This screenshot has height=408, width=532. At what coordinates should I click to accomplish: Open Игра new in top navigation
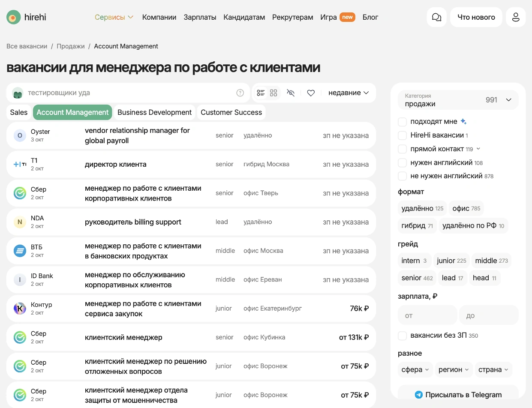tap(338, 17)
